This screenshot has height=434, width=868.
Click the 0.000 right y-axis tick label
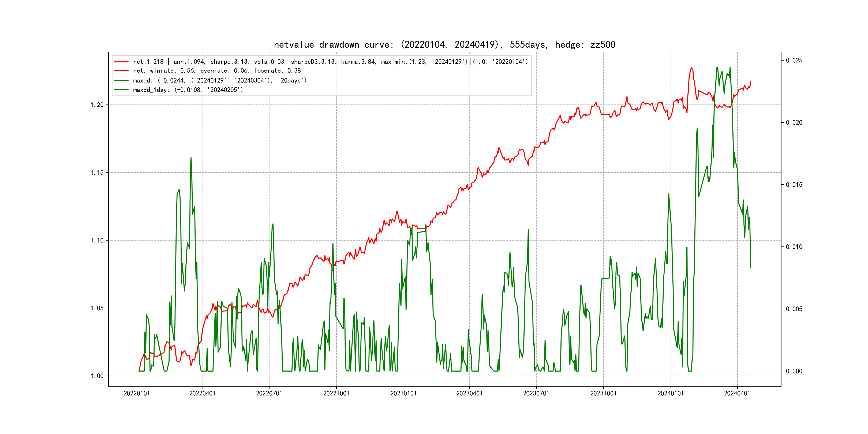[794, 371]
